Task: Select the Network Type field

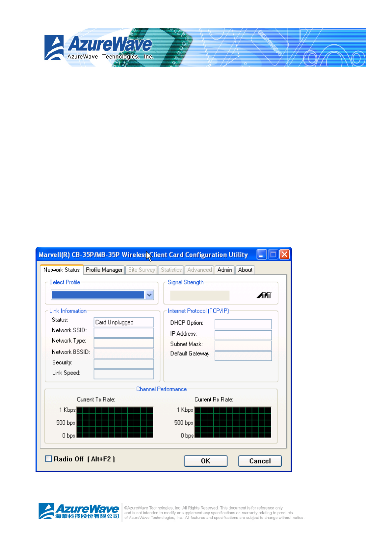Action: 124,343
